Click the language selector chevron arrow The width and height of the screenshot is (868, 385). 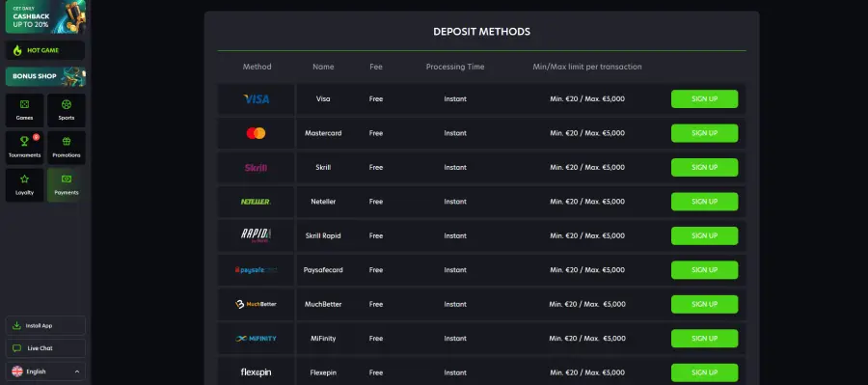click(x=77, y=371)
